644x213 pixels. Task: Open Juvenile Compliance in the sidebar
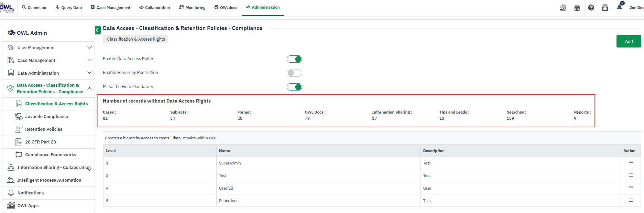(x=46, y=117)
